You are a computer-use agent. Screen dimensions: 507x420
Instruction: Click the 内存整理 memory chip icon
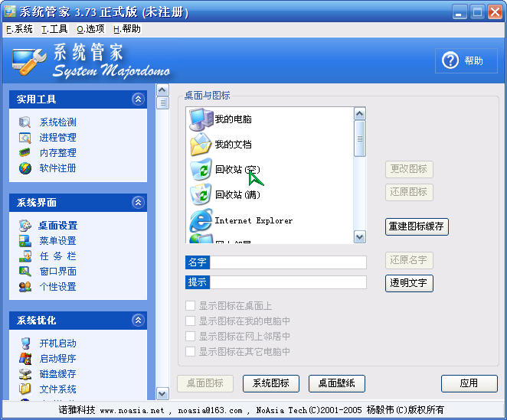(x=25, y=152)
